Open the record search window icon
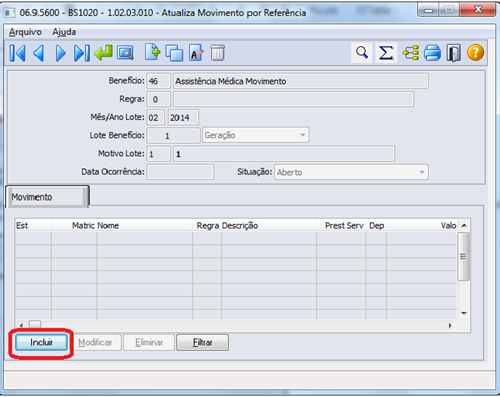Screen dimensions: 500x397 [x=125, y=53]
